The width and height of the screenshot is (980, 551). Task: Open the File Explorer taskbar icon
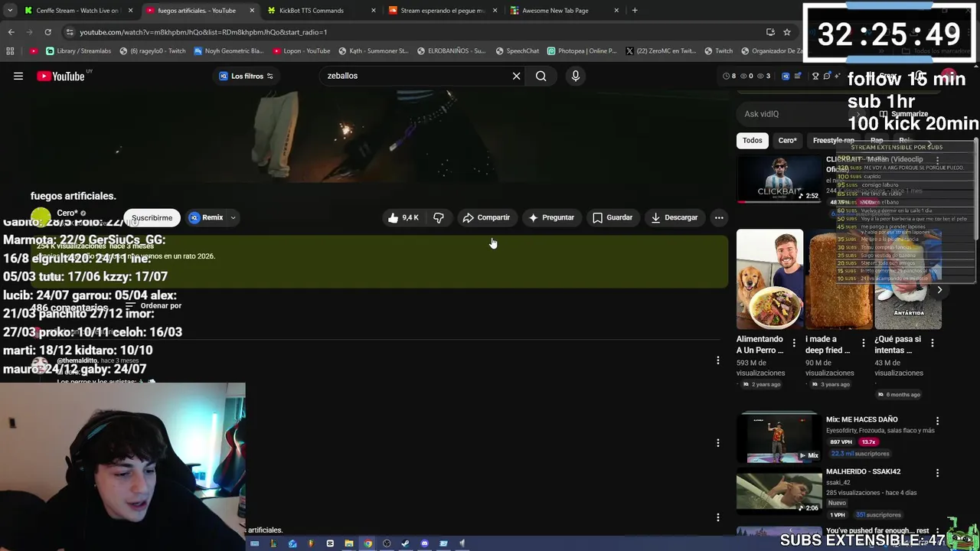coord(349,543)
